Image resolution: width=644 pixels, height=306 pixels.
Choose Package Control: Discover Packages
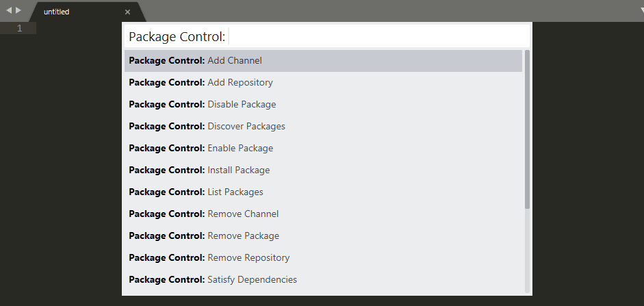(323, 127)
